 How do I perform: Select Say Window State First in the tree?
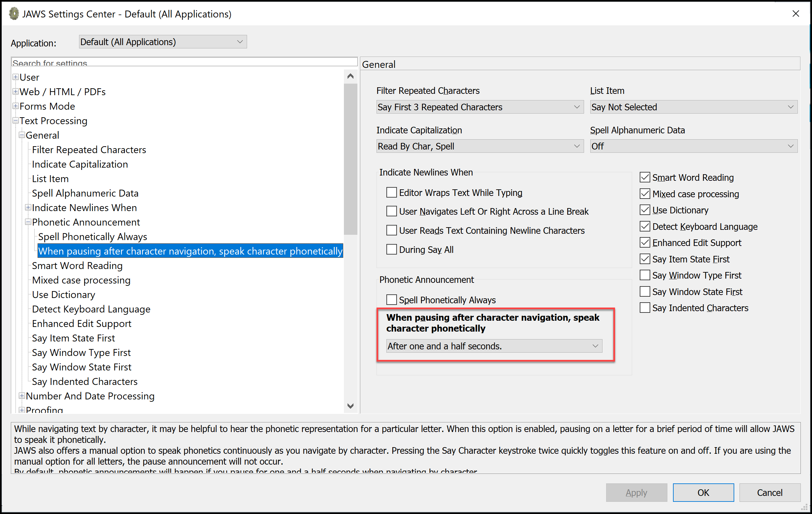tap(82, 367)
